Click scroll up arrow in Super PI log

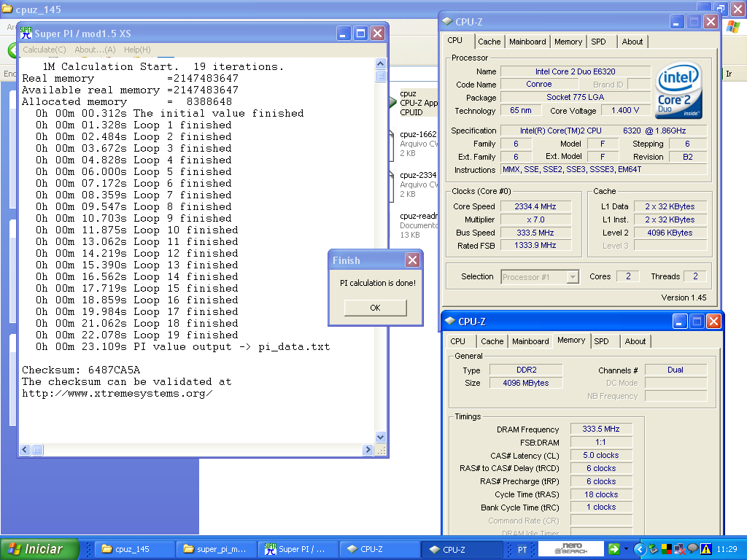[380, 63]
